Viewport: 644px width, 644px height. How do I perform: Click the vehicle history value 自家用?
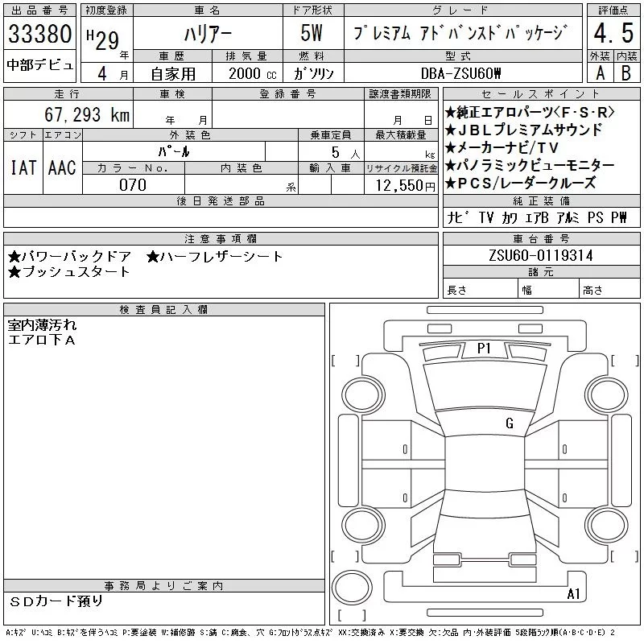coord(173,74)
